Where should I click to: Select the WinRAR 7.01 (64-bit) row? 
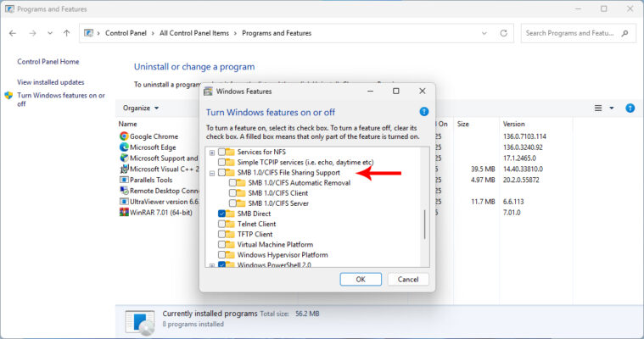[160, 212]
